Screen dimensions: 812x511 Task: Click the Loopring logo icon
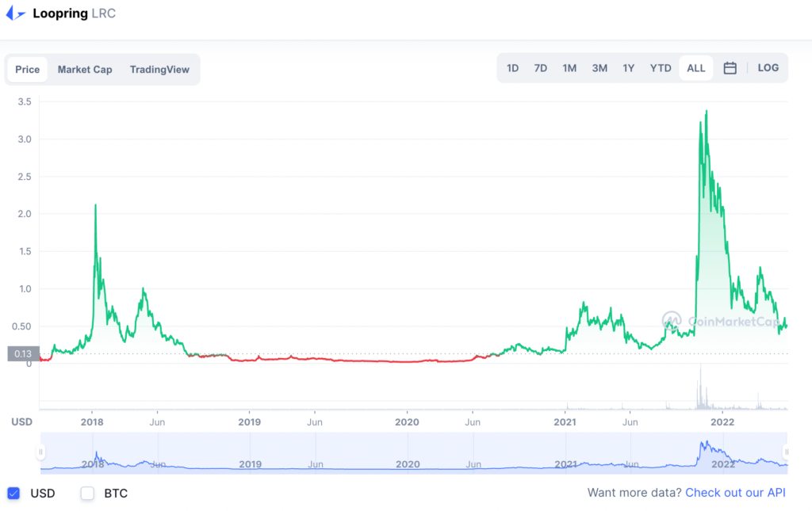[x=15, y=13]
